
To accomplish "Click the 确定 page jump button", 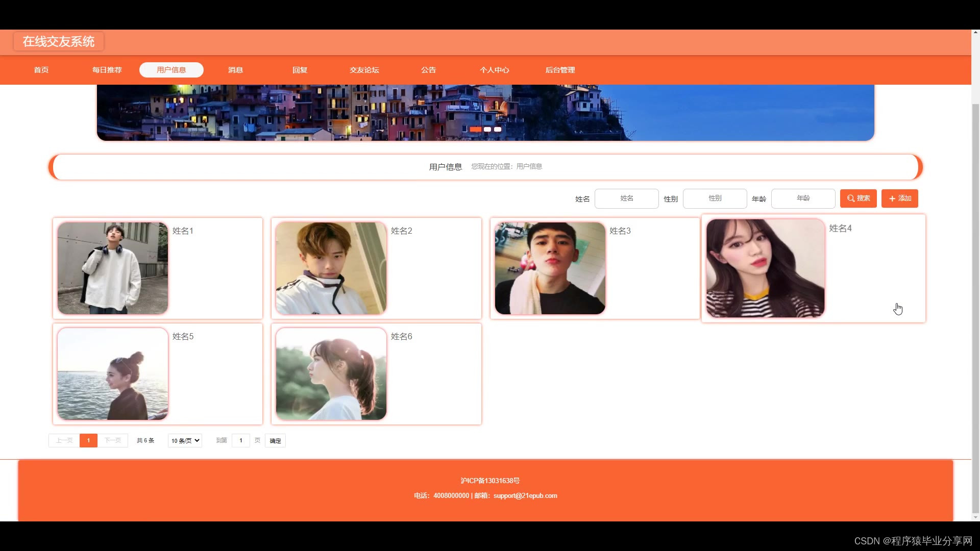I will (275, 441).
